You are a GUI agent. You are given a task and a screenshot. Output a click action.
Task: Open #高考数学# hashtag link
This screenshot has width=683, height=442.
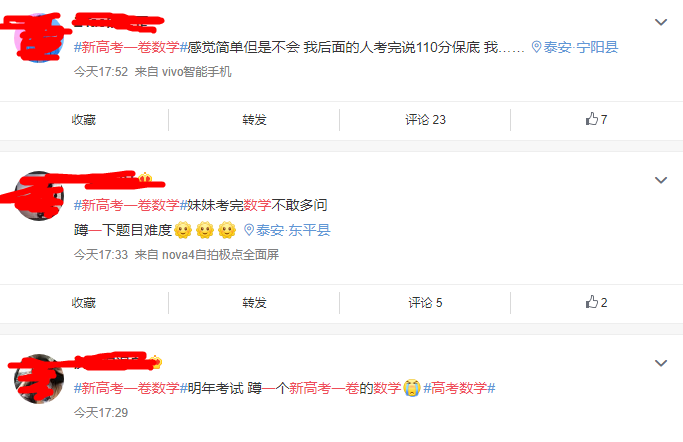click(x=459, y=388)
